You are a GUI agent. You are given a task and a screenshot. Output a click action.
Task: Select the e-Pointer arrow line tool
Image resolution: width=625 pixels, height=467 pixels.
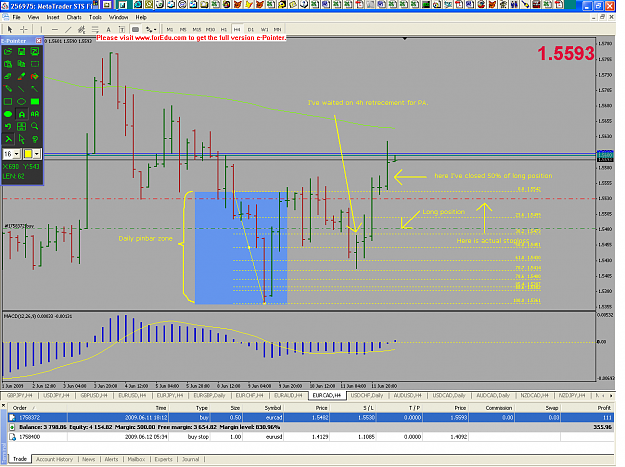pyautogui.click(x=35, y=89)
